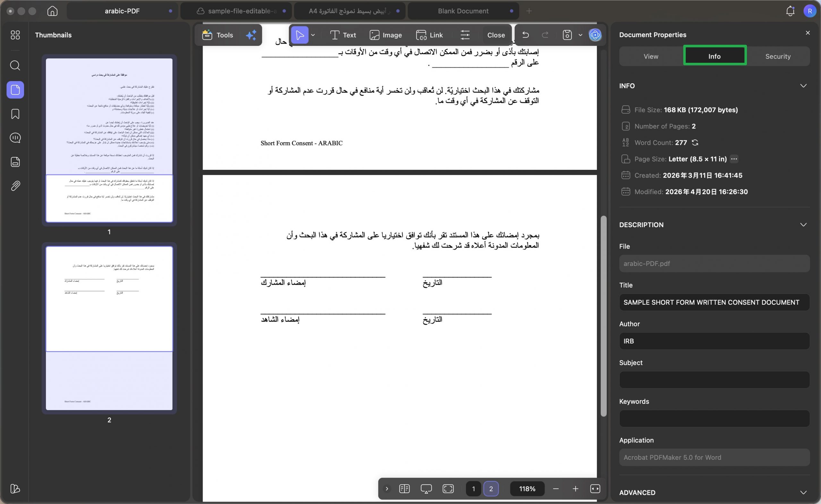Image resolution: width=821 pixels, height=504 pixels.
Task: Jump to page 2 button
Action: (x=491, y=489)
